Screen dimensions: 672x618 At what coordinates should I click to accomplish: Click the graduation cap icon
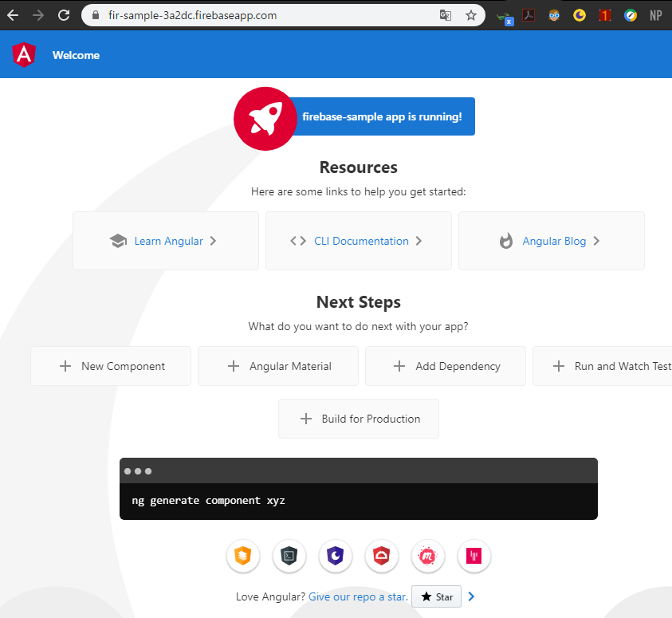[x=118, y=241]
